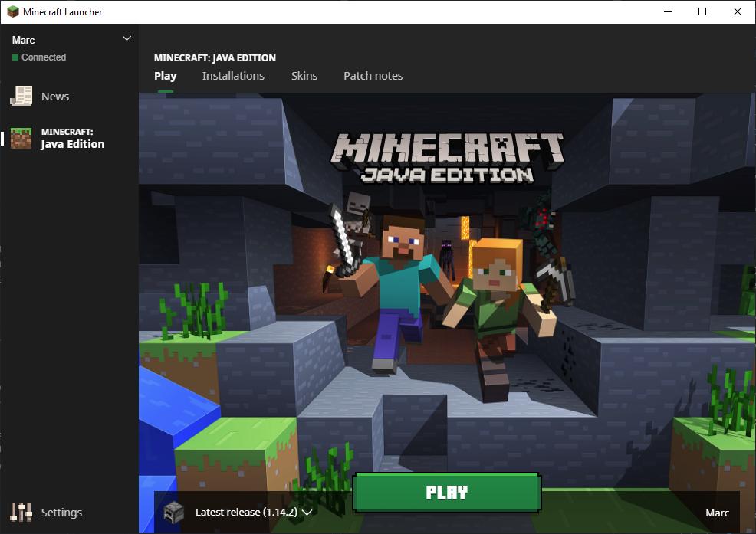Open the Latest release (1.14.2) version selector
The height and width of the screenshot is (534, 756).
pyautogui.click(x=253, y=512)
